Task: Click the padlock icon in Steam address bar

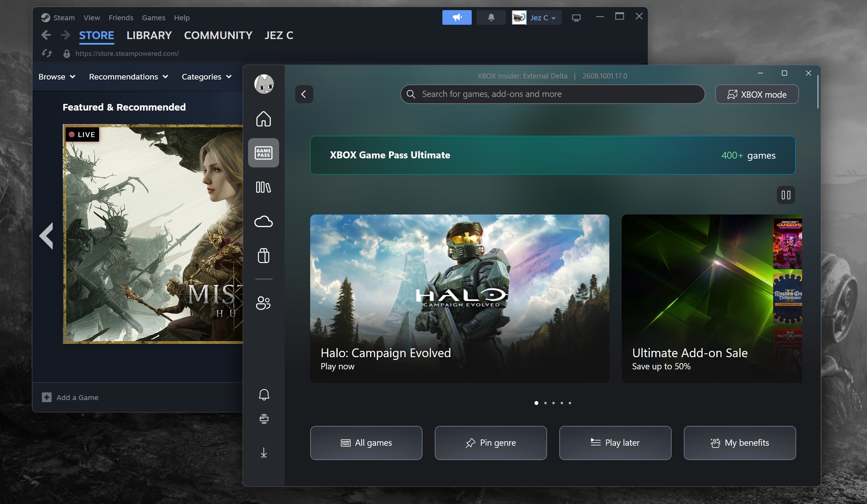Action: 67,53
